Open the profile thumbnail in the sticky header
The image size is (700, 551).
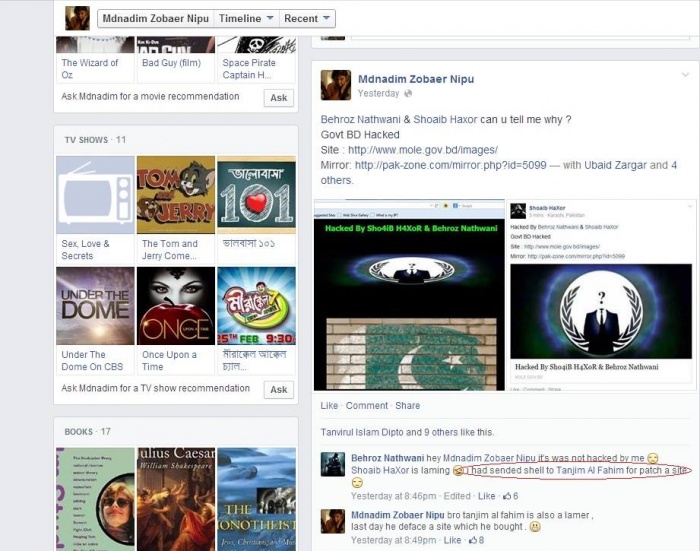tap(77, 18)
